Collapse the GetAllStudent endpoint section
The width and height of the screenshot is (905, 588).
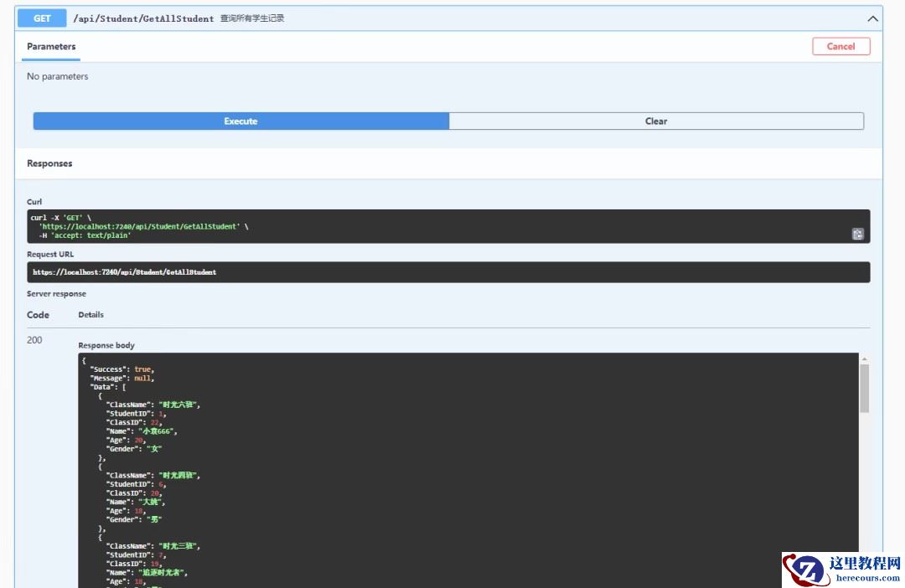tap(872, 18)
